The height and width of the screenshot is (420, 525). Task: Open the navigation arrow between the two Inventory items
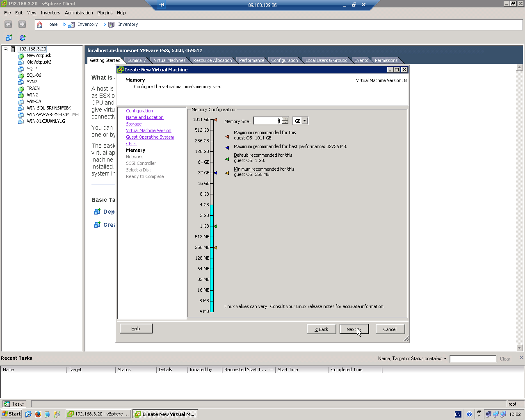[105, 25]
